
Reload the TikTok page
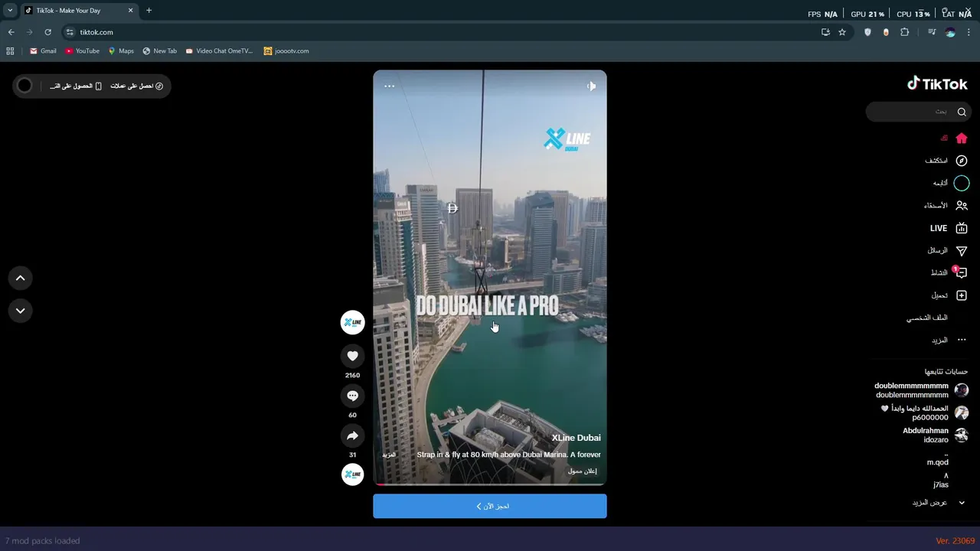pyautogui.click(x=47, y=32)
